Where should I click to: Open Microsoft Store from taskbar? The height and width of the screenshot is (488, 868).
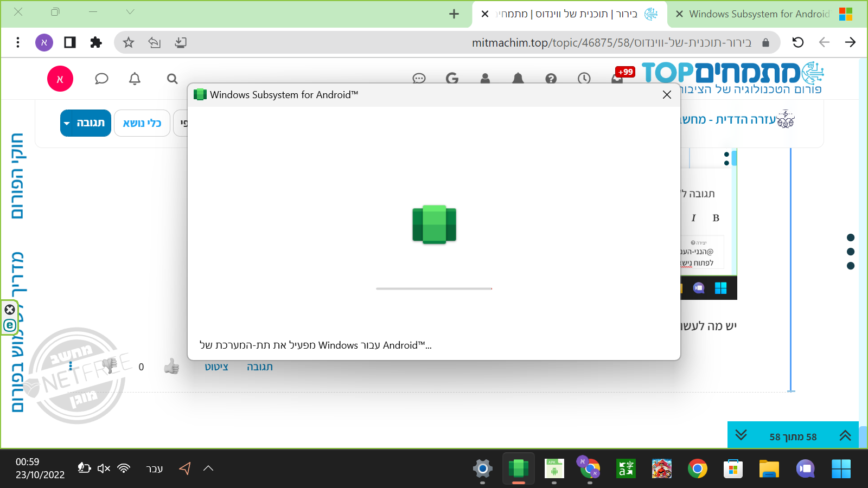click(733, 468)
